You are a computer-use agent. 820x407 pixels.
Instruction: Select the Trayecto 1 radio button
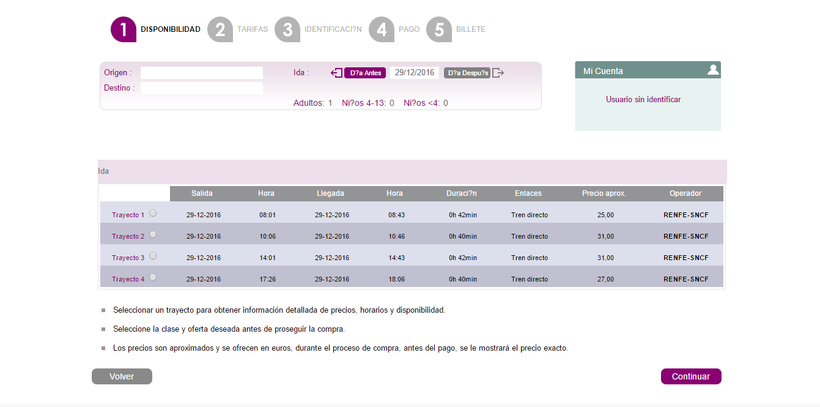click(153, 213)
